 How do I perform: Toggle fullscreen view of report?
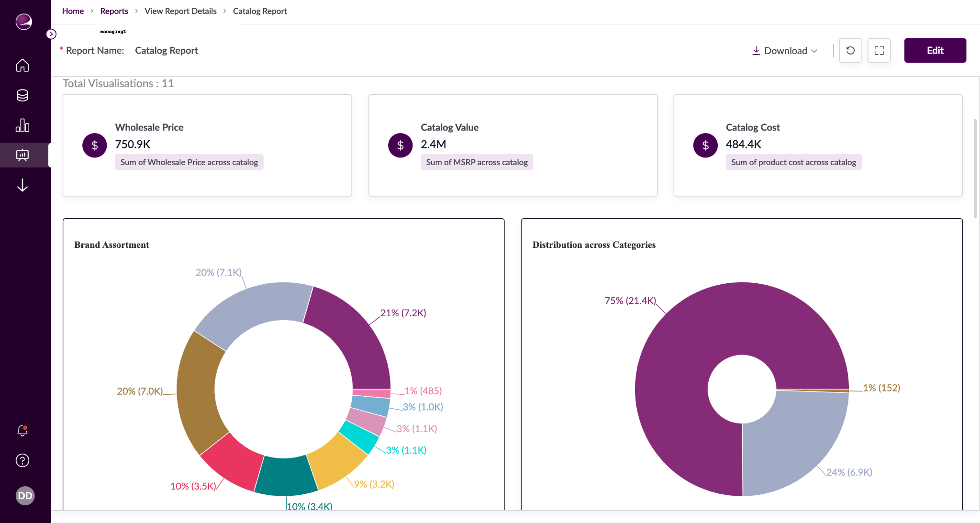pyautogui.click(x=879, y=50)
